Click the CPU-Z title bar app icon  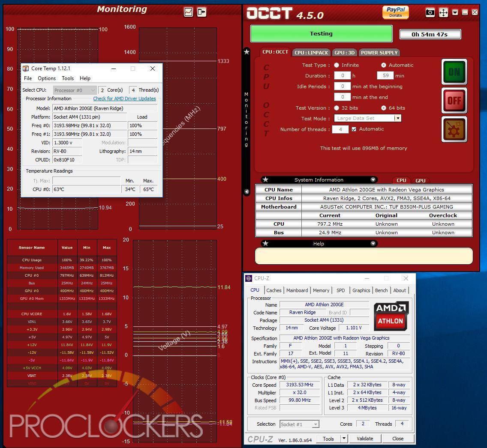point(249,278)
